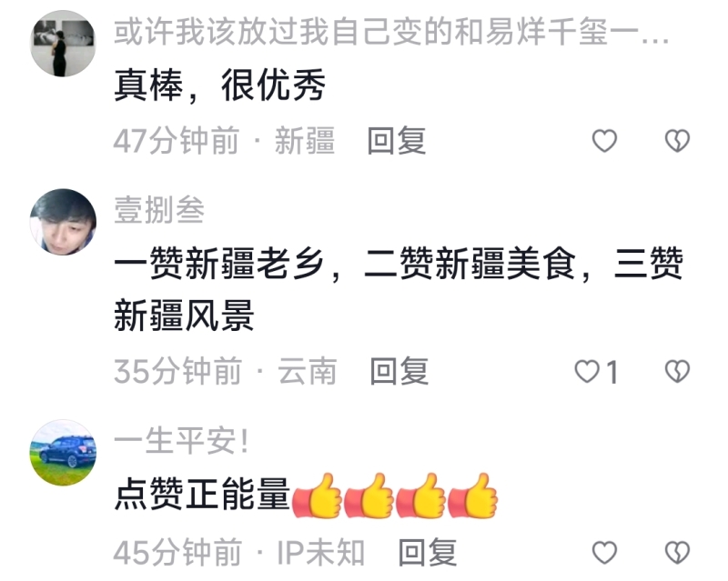
Task: Dislike the '真棒,很优秀' comment
Action: [677, 141]
